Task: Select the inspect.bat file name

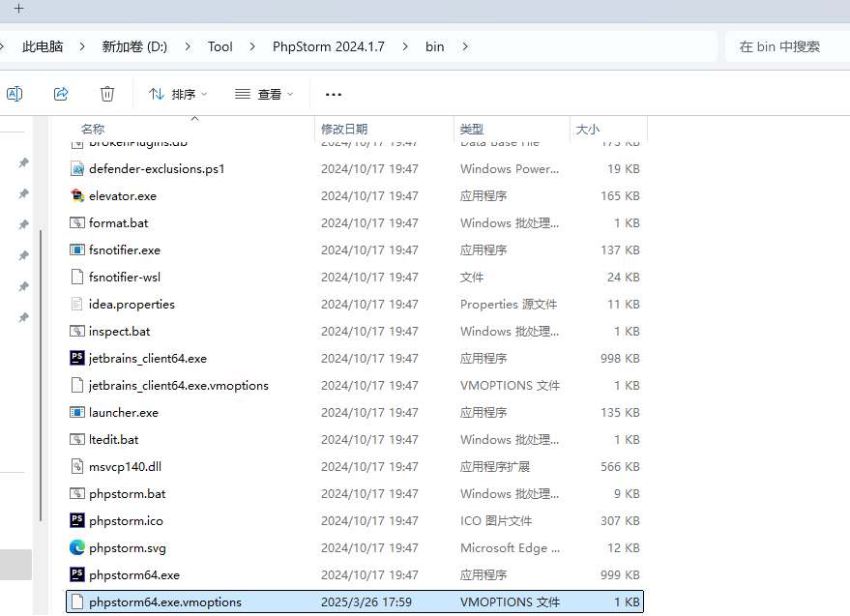Action: 119,332
